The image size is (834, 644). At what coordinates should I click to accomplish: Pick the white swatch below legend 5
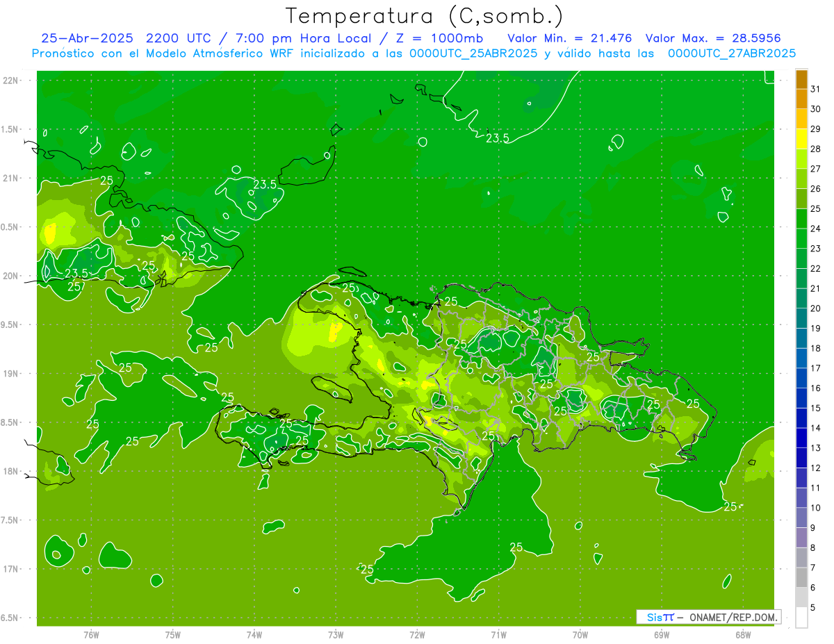pos(801,618)
